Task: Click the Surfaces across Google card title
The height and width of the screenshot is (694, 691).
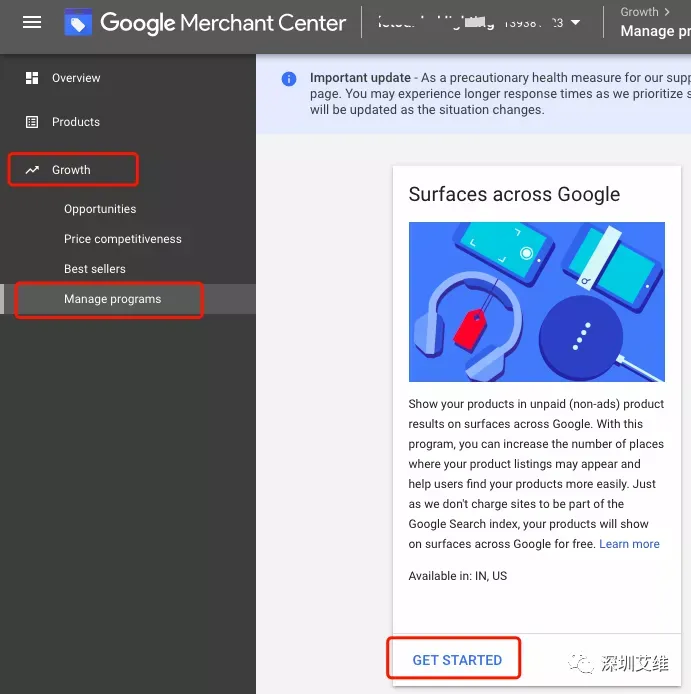Action: (514, 194)
